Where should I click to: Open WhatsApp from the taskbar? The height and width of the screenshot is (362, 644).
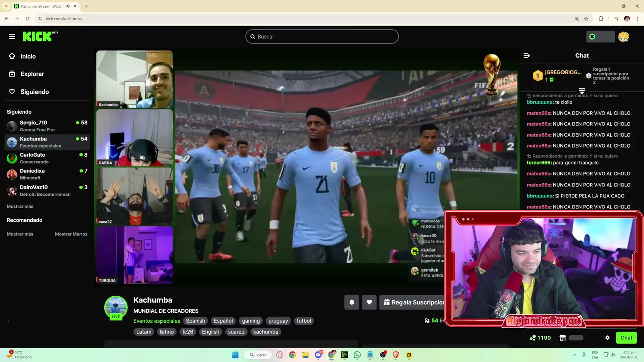[x=357, y=355]
